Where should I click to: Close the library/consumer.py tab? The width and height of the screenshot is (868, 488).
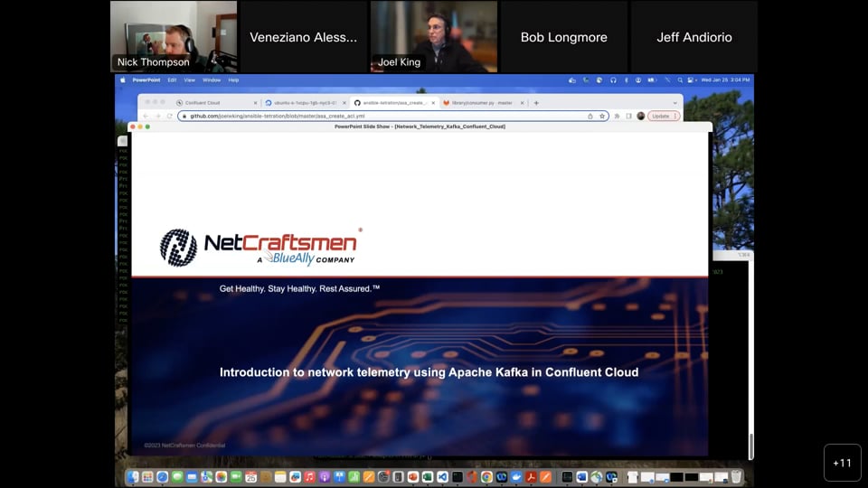(x=522, y=103)
